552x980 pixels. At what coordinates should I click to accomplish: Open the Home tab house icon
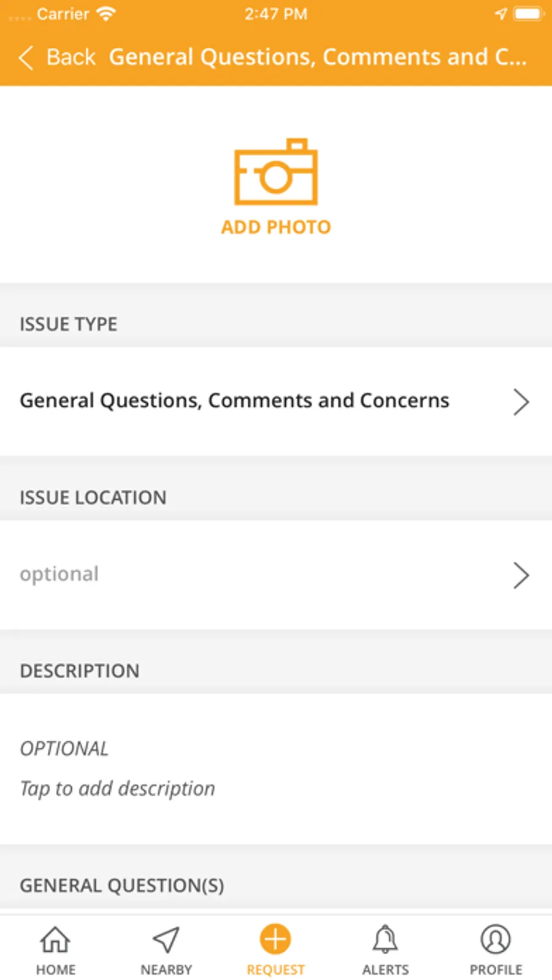click(x=55, y=940)
